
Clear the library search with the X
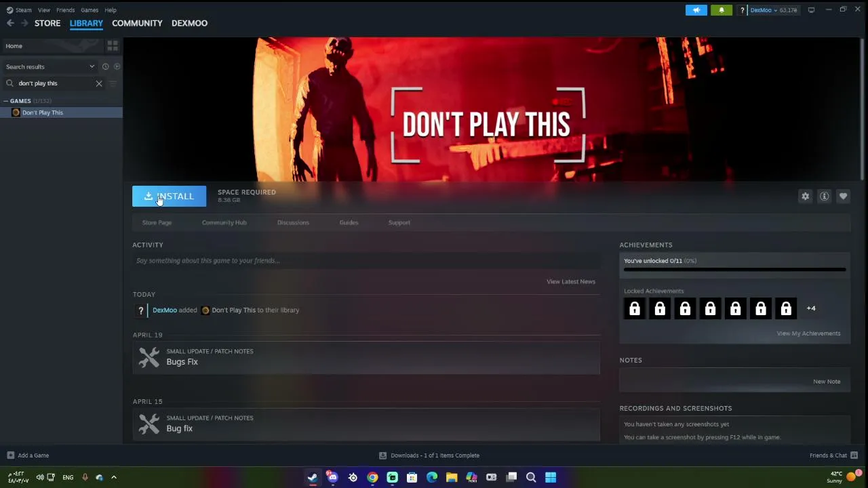99,83
